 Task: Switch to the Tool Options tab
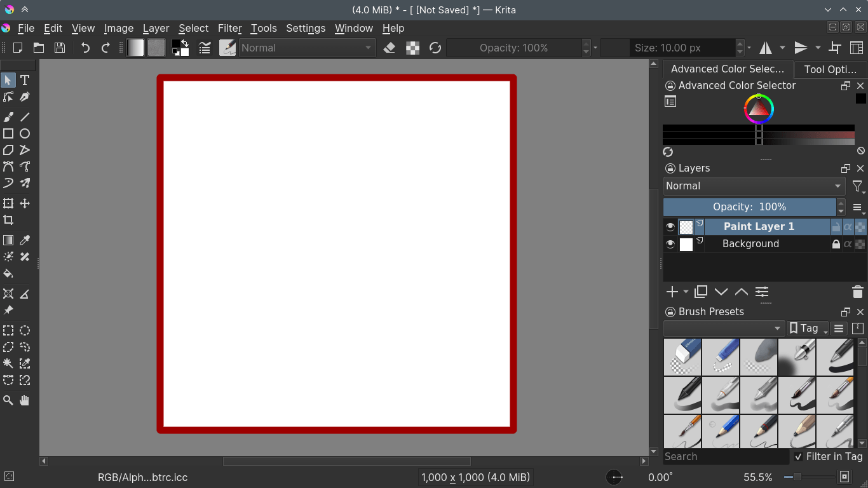pyautogui.click(x=831, y=69)
